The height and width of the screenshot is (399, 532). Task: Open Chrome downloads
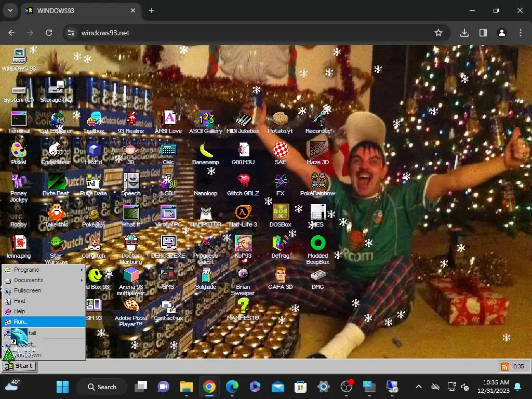click(464, 33)
